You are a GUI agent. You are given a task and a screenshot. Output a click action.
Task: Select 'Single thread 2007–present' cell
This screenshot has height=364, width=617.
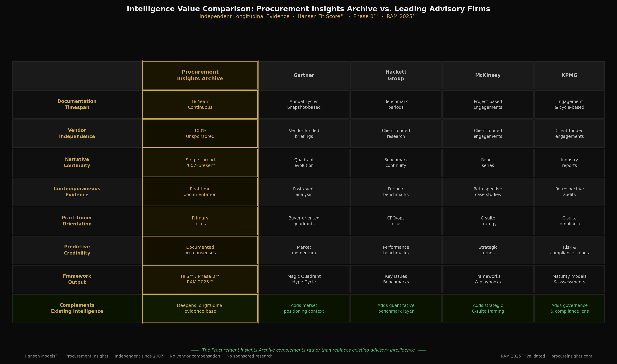click(200, 162)
